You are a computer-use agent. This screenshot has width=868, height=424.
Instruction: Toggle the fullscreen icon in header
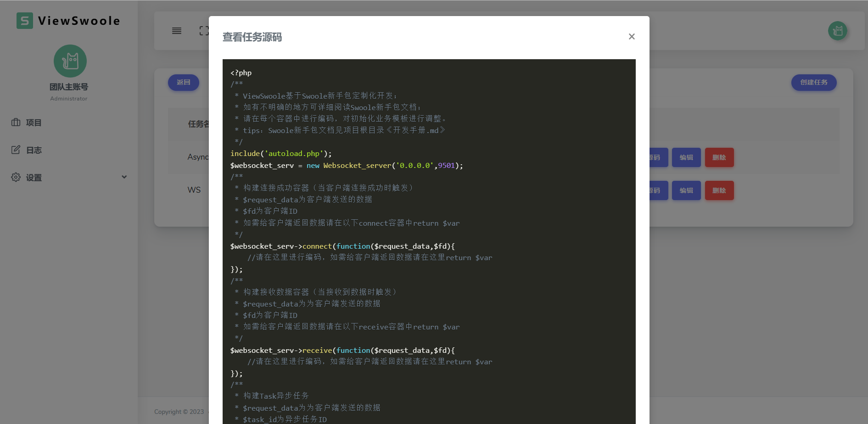tap(204, 31)
